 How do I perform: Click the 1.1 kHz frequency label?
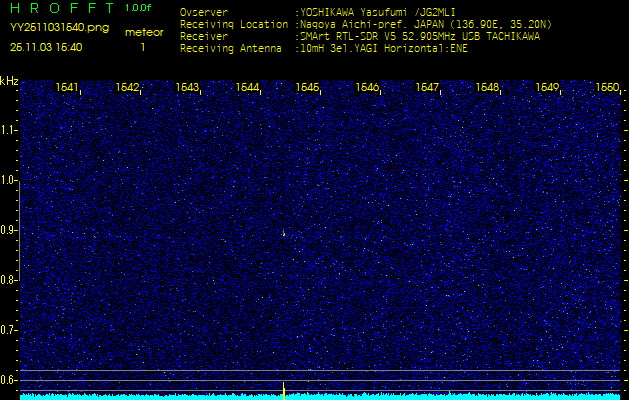coord(8,130)
